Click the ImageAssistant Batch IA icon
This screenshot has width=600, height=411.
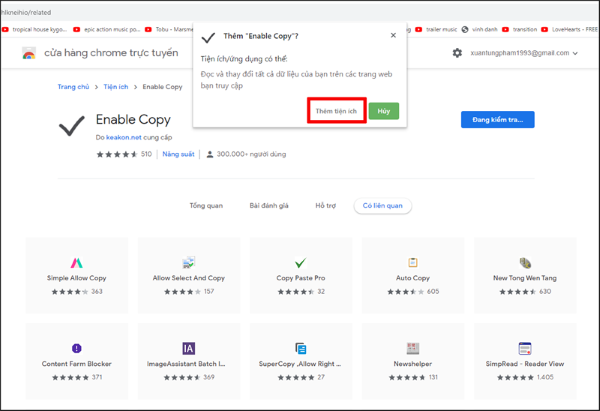point(188,348)
